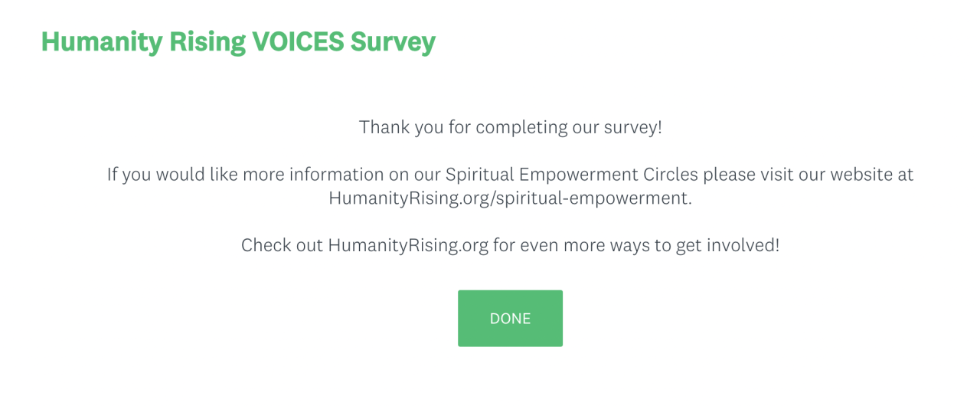Open the HumanityRising.org/spiritual-empowerment URL text
This screenshot has width=980, height=406.
(x=509, y=198)
